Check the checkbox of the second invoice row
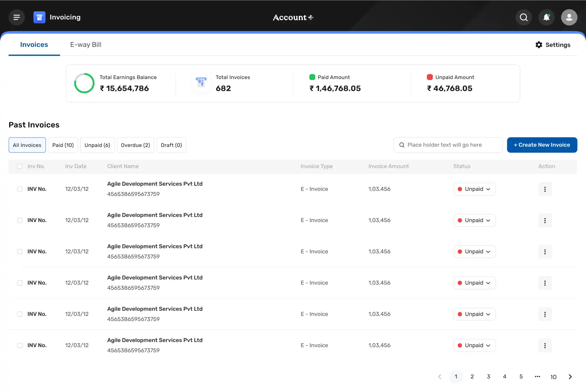Image resolution: width=586 pixels, height=392 pixels. tap(20, 220)
